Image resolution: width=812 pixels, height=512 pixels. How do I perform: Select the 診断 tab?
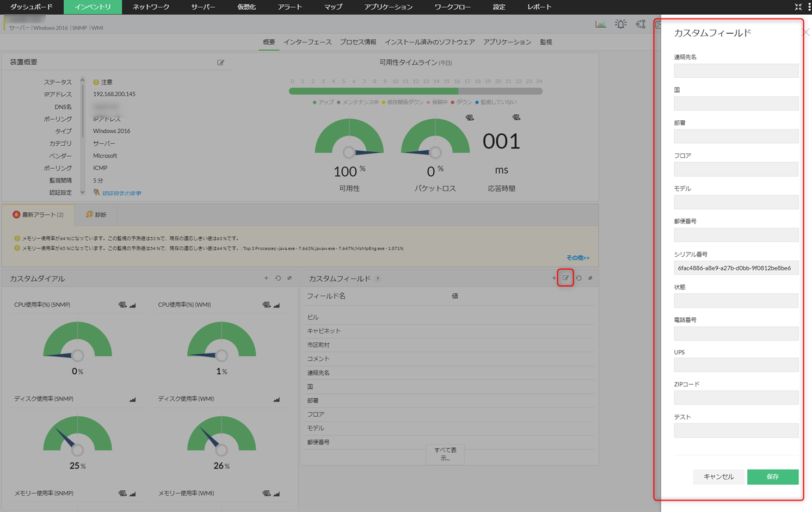[96, 214]
